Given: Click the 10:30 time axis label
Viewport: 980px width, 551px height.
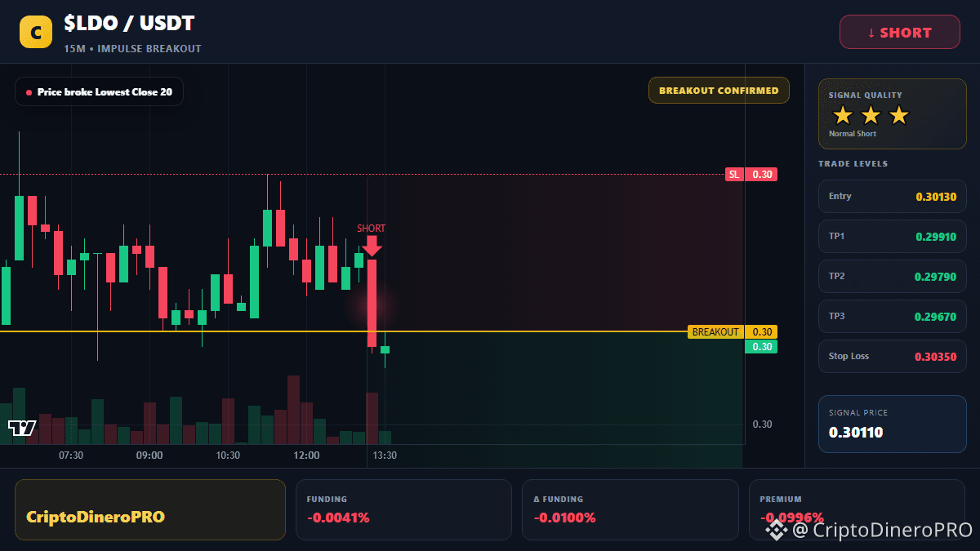Looking at the screenshot, I should [228, 455].
